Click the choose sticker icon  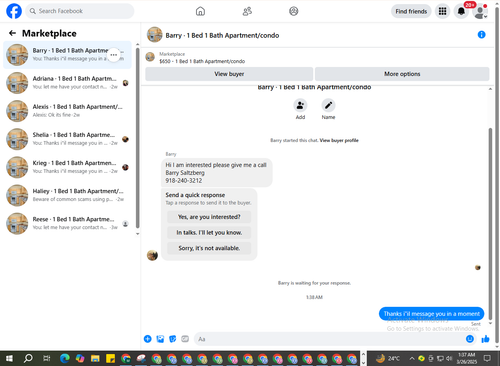pyautogui.click(x=173, y=339)
